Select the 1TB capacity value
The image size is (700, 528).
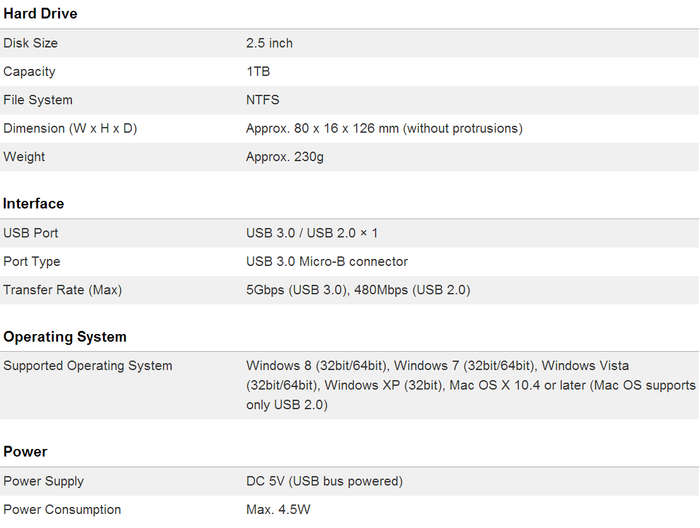[258, 71]
